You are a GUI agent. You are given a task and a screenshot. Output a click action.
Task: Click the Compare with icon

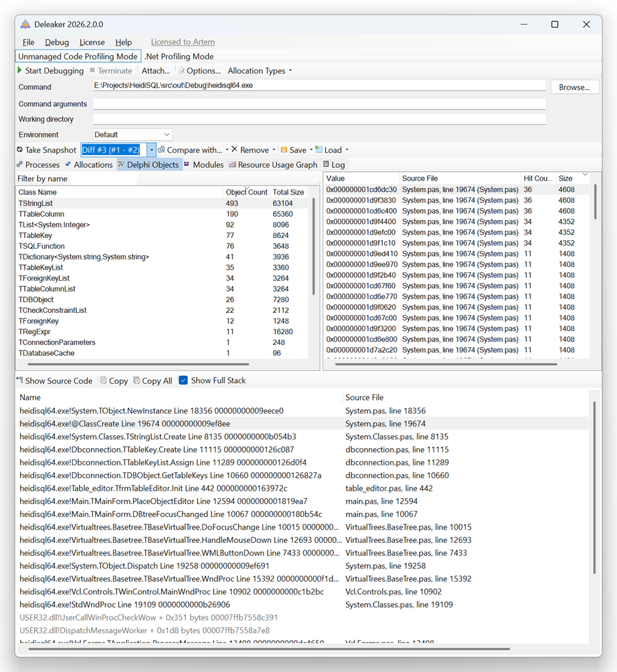click(162, 150)
